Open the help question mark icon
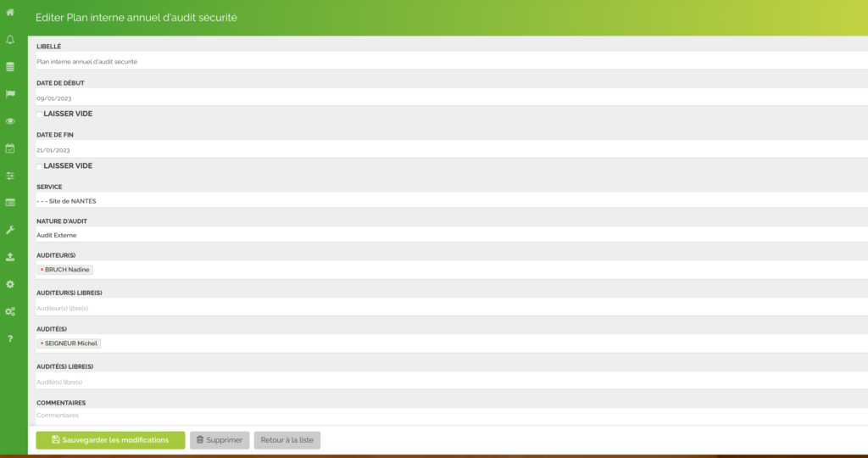Image resolution: width=868 pixels, height=458 pixels. click(10, 338)
